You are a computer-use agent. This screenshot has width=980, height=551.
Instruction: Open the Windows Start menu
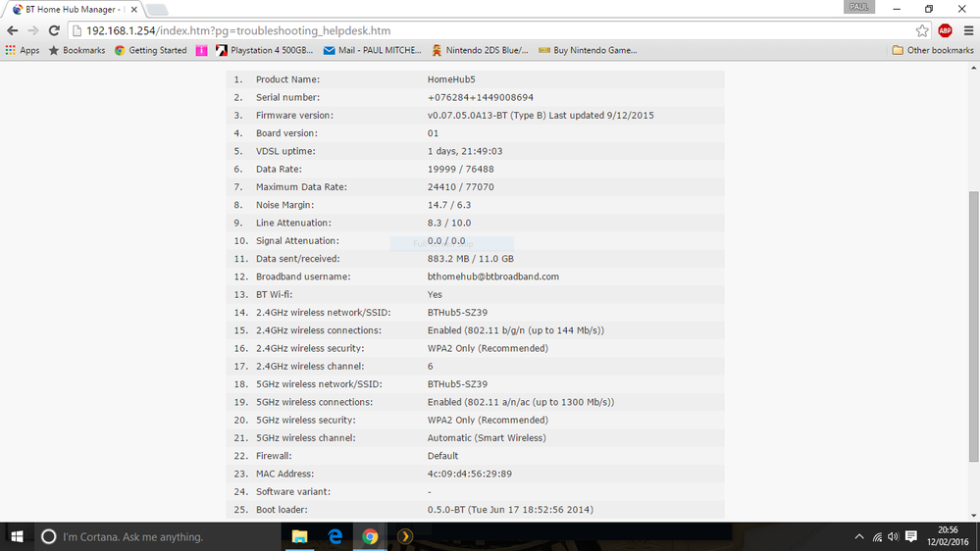(17, 536)
